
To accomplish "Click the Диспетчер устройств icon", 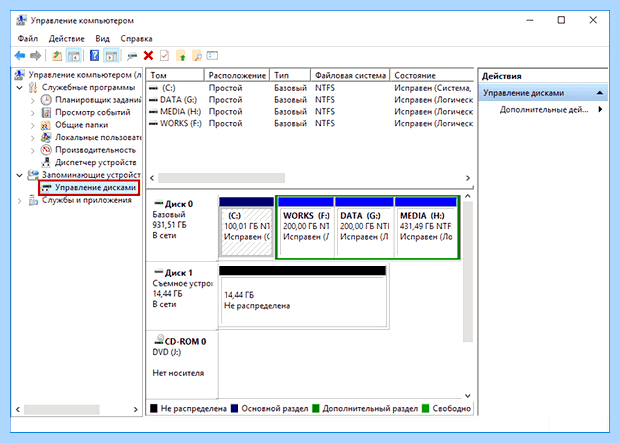I will (46, 162).
